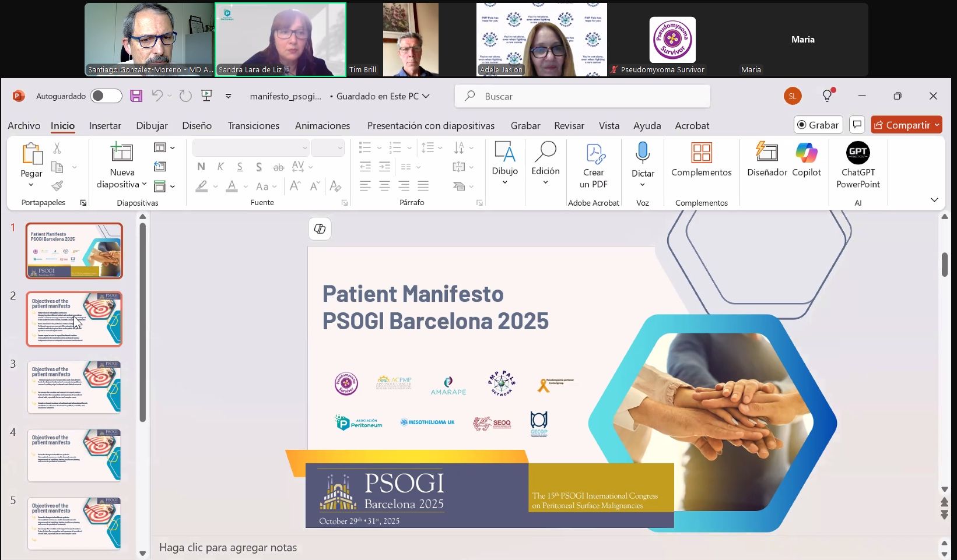Click the Grabar button
Viewport: 957px width, 560px height.
click(x=818, y=125)
